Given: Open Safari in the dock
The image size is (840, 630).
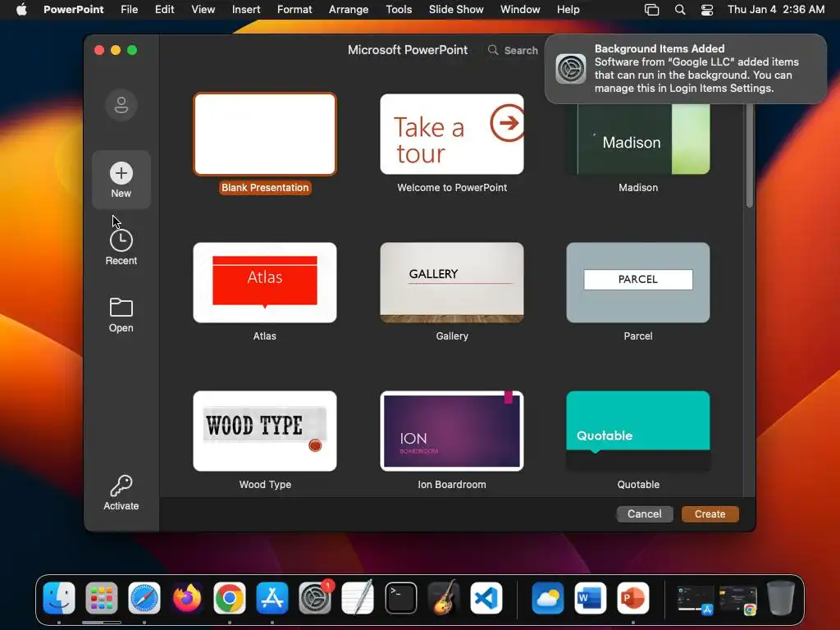Looking at the screenshot, I should 144,598.
